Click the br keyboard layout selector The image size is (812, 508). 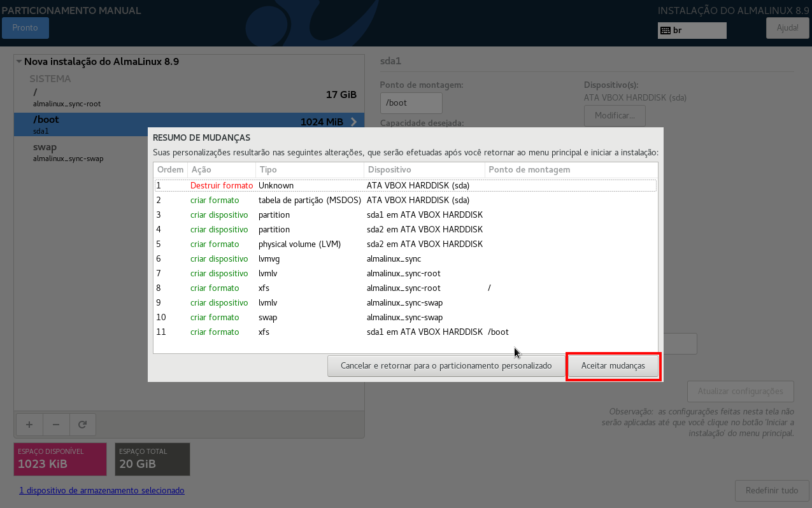tap(692, 31)
